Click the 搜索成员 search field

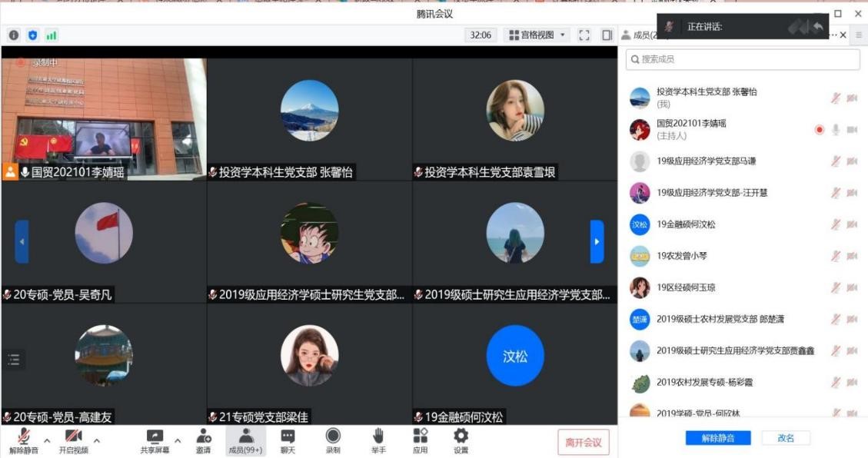click(x=743, y=59)
